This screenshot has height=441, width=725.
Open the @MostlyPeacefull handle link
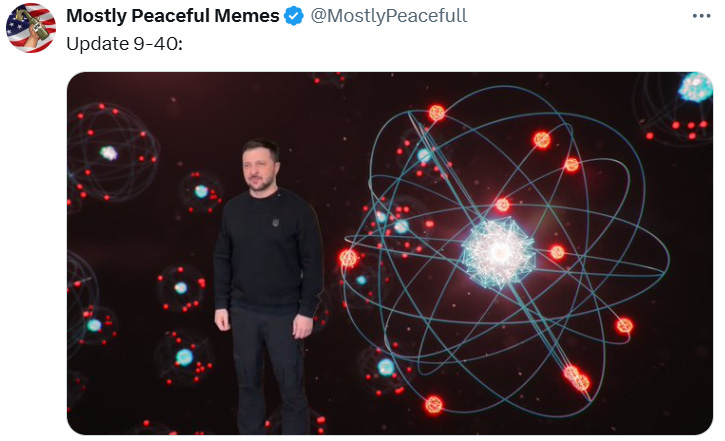point(388,16)
